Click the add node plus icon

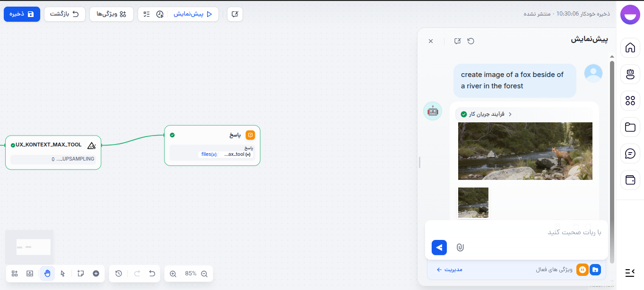coord(96,273)
